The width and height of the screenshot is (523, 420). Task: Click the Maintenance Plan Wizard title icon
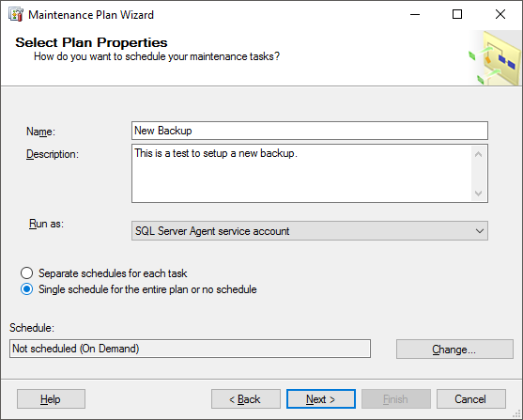(16, 15)
